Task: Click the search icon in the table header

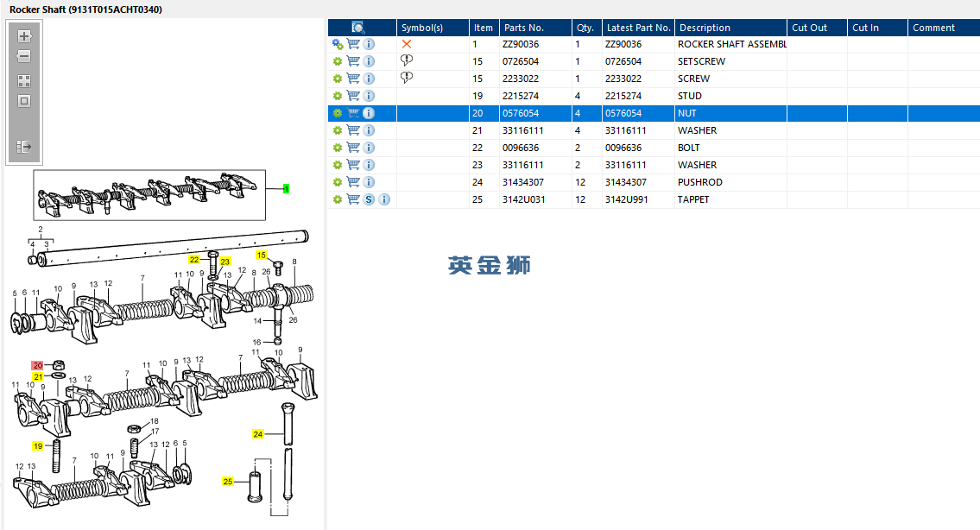Action: pos(358,28)
